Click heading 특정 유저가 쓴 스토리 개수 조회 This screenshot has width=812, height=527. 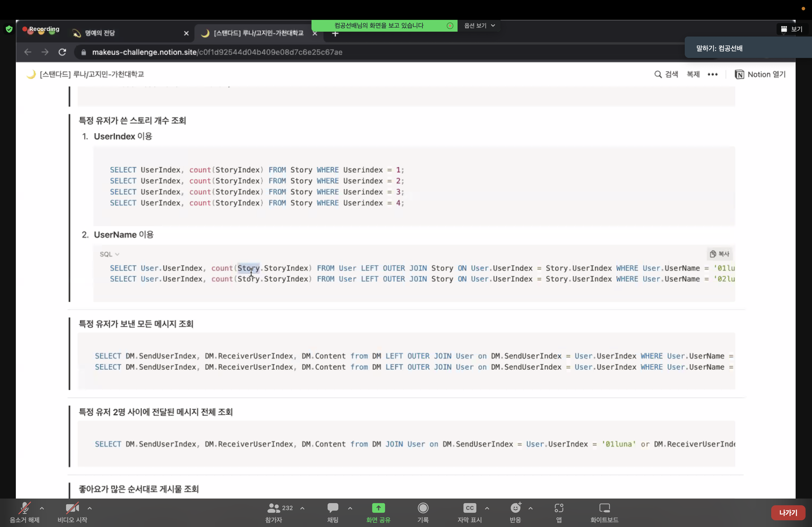tap(132, 120)
